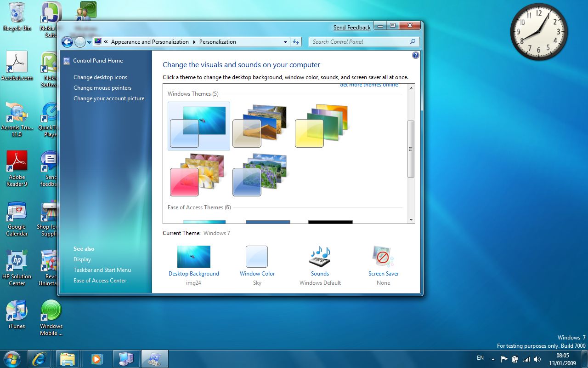
Task: Show hidden icons in the system tray
Action: (493, 359)
